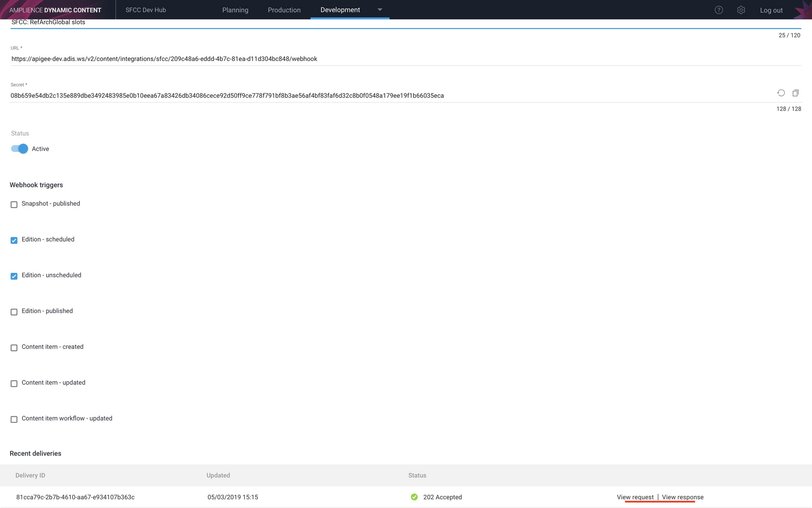Click the Amplience Dynamic Content logo
Viewport: 812px width, 508px height.
[55, 10]
